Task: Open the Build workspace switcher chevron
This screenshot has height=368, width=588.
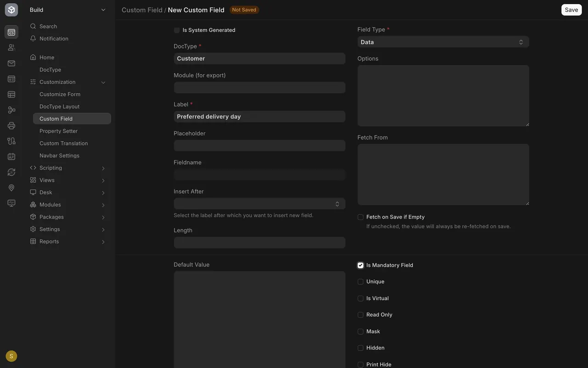Action: click(103, 10)
